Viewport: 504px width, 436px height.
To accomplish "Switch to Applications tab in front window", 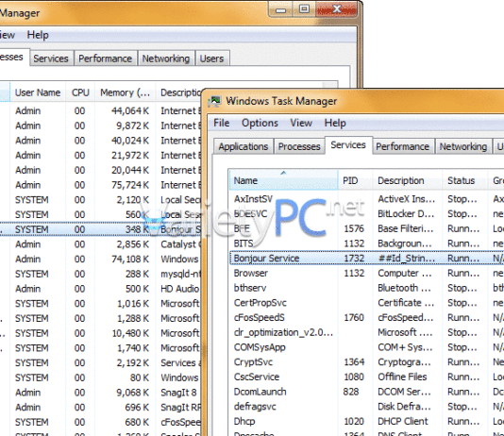I will [x=244, y=146].
